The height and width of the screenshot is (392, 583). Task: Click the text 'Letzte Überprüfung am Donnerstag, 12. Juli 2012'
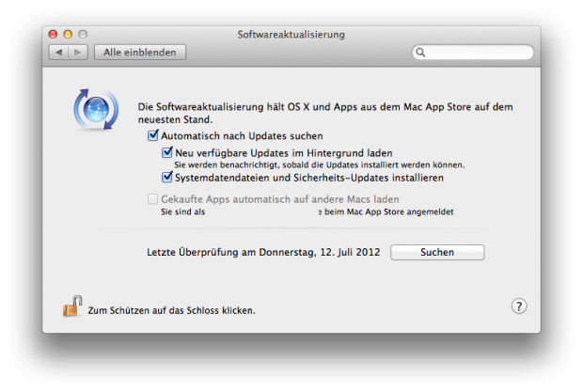[263, 252]
